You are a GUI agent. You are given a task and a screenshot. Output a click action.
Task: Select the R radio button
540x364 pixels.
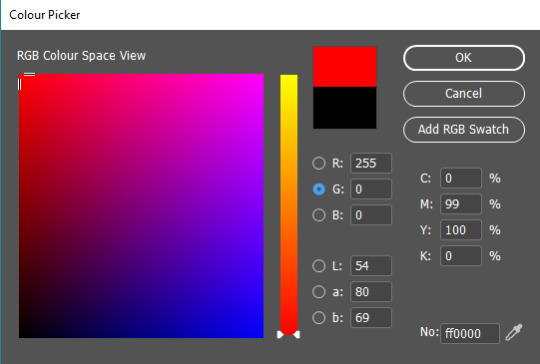(319, 163)
